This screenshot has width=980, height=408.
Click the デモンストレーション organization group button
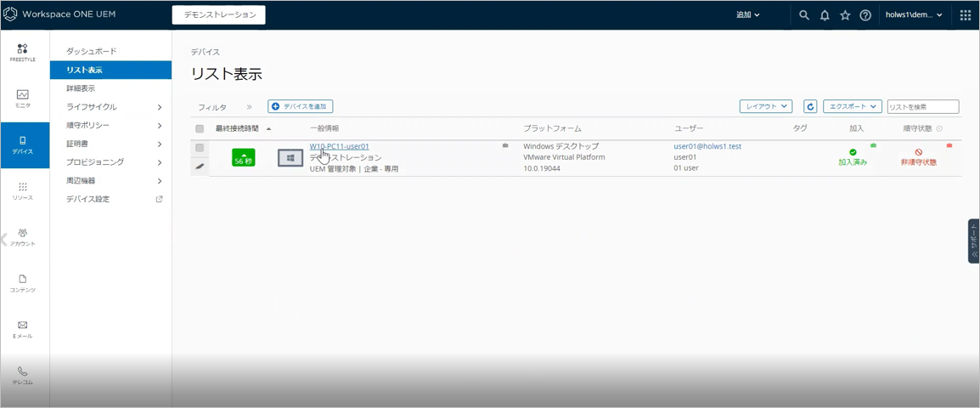click(219, 15)
